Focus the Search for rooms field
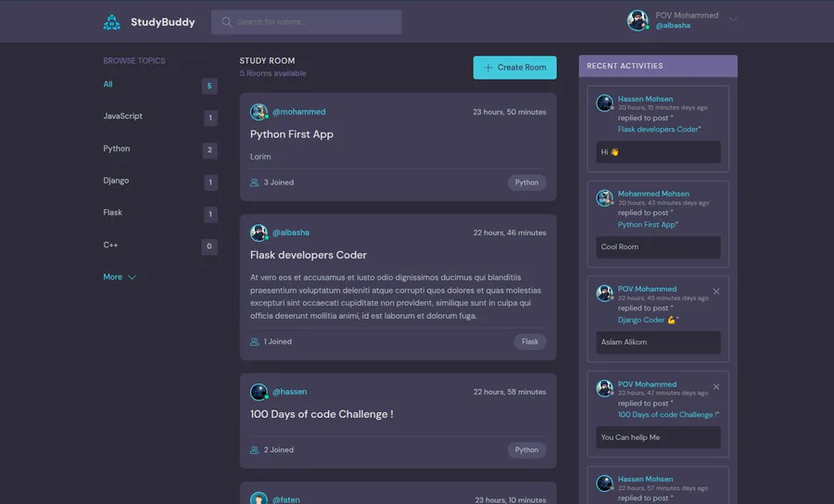 [x=307, y=22]
